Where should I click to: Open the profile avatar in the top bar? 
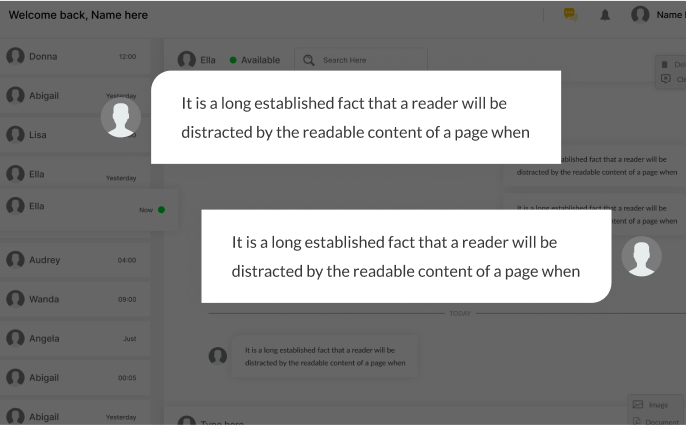click(x=640, y=14)
